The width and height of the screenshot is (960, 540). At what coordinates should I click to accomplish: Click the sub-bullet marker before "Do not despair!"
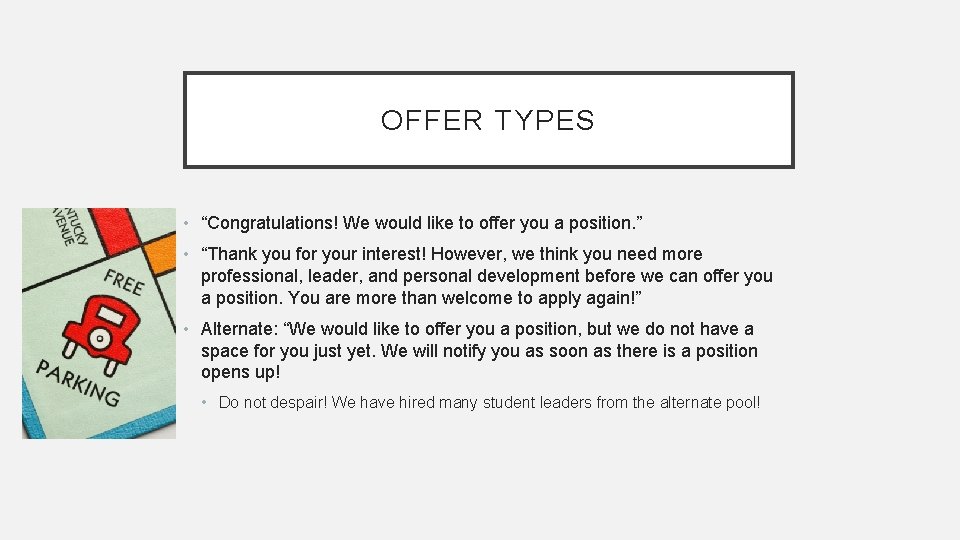[204, 403]
